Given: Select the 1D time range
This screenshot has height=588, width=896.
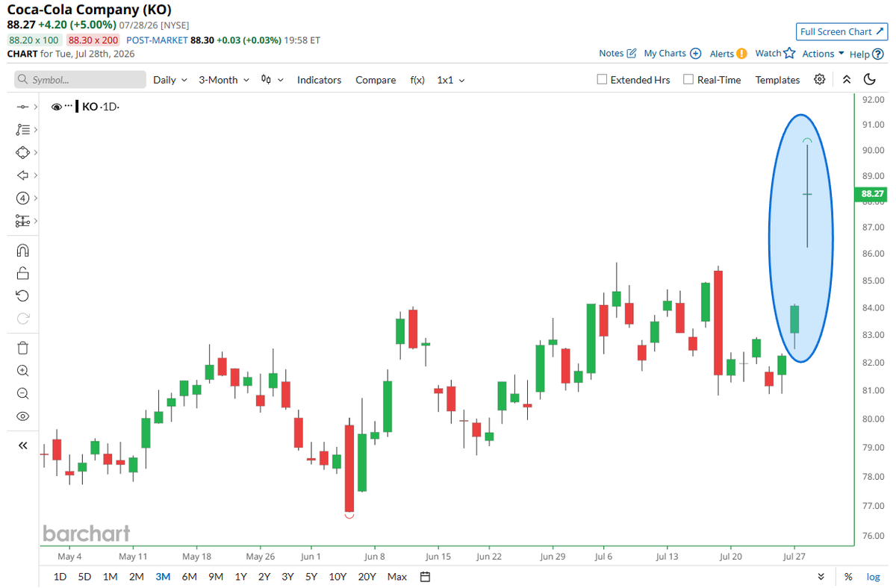Looking at the screenshot, I should click(60, 576).
